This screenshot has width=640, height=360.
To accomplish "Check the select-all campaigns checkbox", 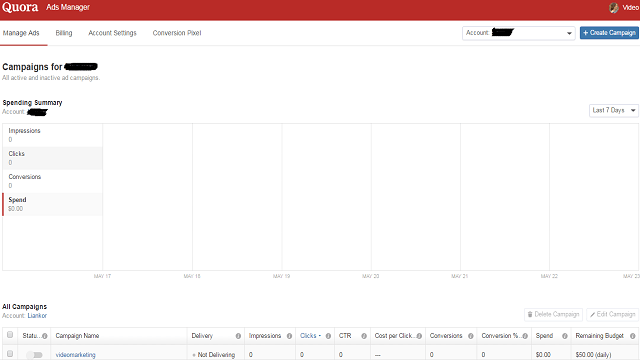I will click(x=10, y=335).
